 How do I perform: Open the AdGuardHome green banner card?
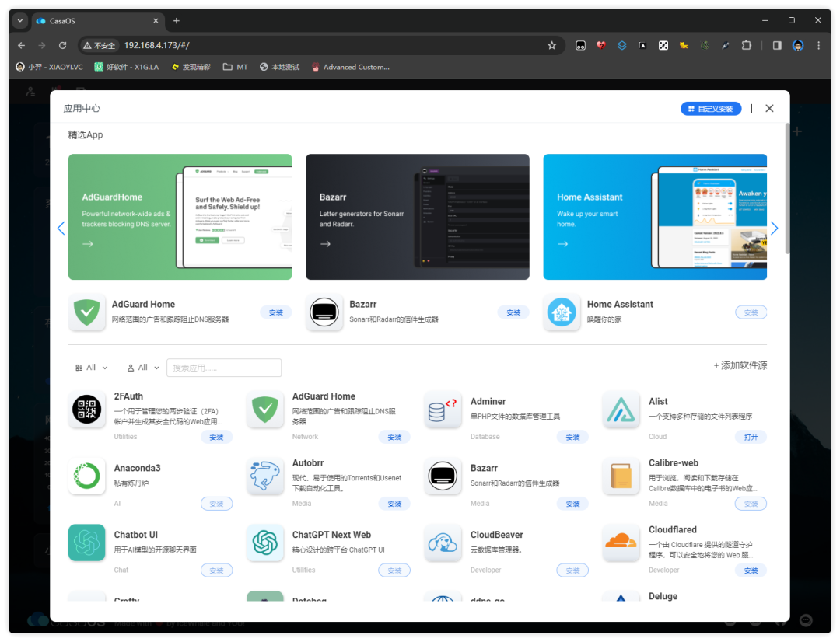[180, 217]
